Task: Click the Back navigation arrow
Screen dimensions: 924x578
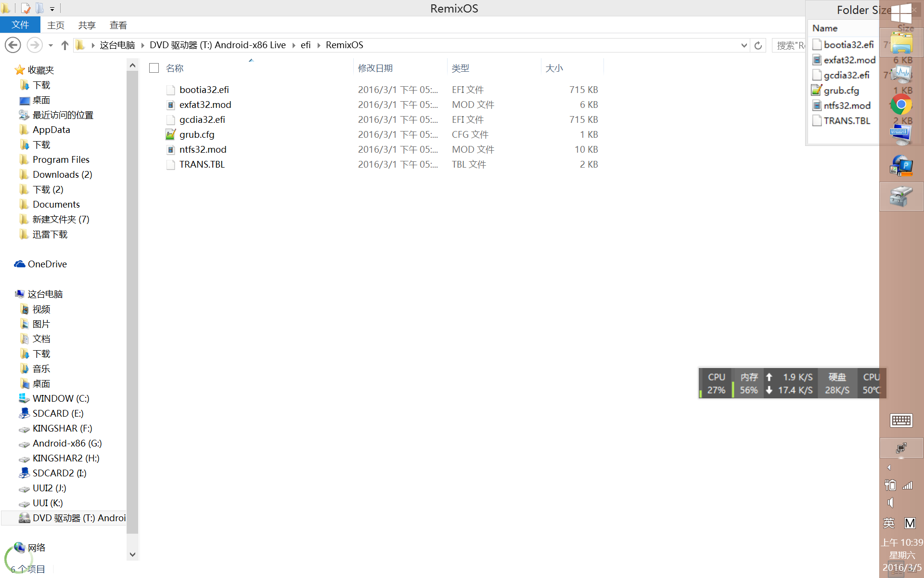Action: 13,45
